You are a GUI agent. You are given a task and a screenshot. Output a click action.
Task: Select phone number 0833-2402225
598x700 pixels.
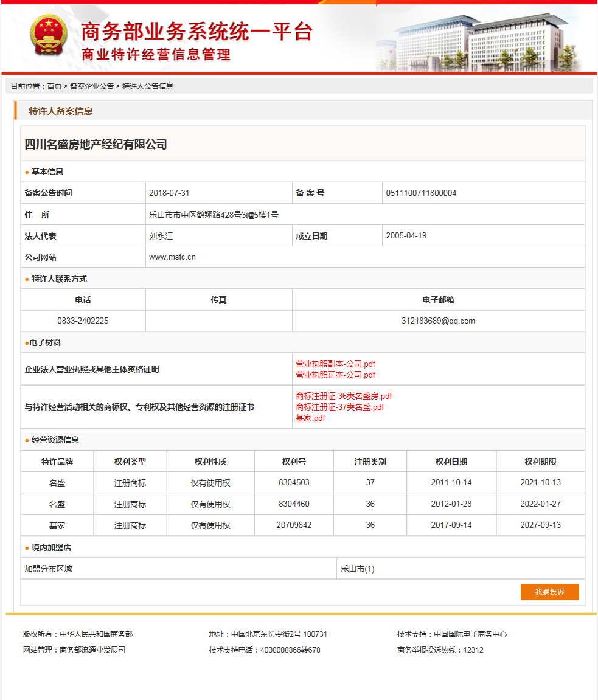83,321
